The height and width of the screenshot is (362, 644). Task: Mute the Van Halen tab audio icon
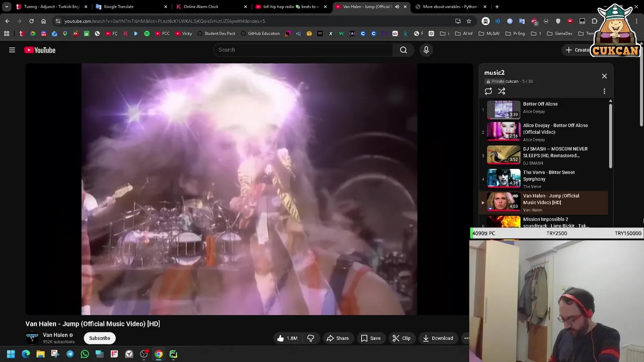coord(397,7)
